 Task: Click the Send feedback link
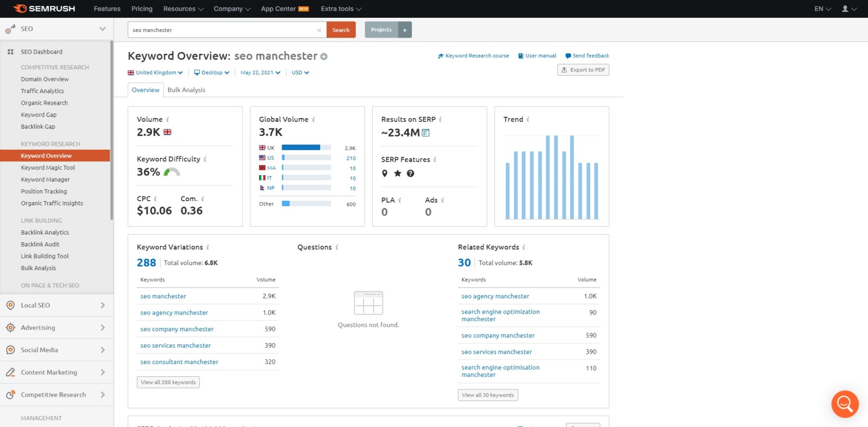click(x=587, y=56)
